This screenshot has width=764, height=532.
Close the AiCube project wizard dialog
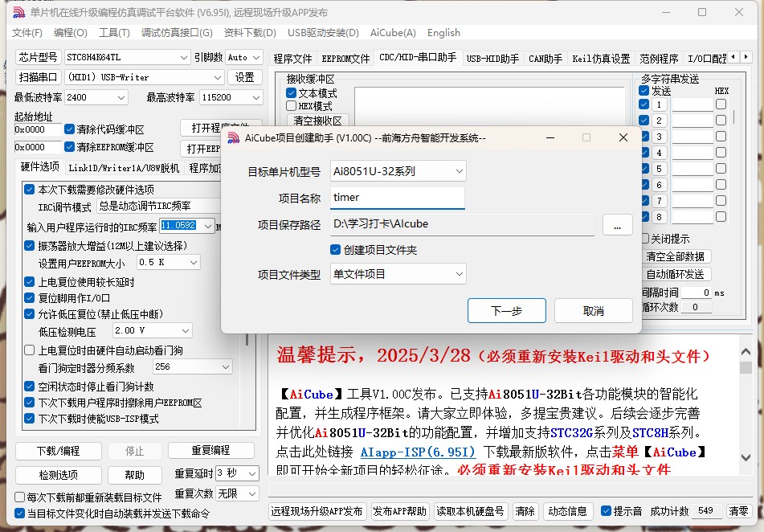pyautogui.click(x=623, y=138)
